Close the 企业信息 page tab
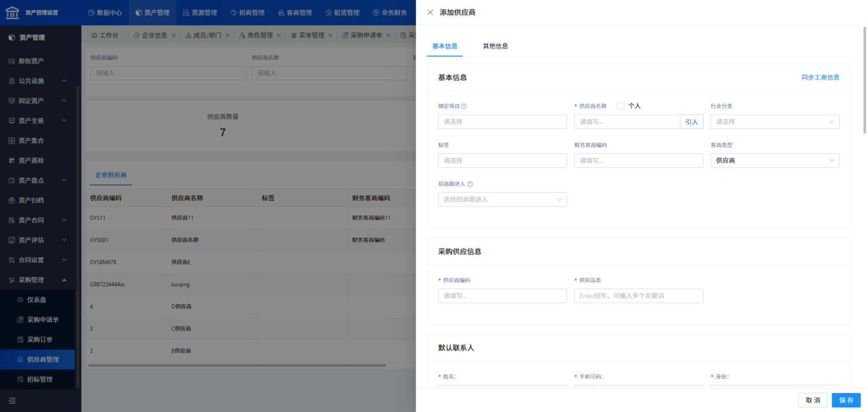The image size is (868, 412). (174, 35)
